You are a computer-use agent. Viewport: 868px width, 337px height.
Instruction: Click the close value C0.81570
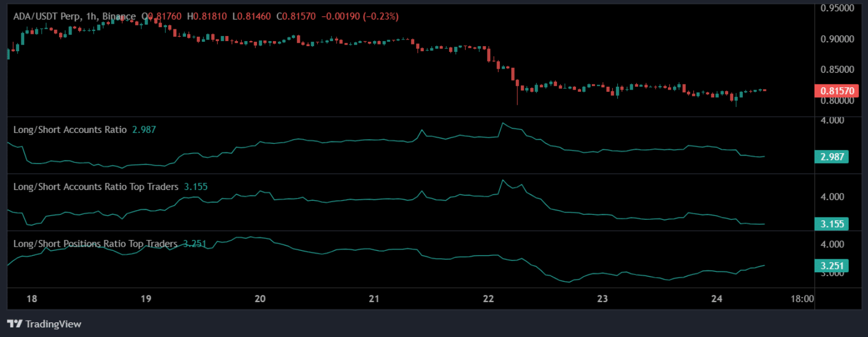296,17
